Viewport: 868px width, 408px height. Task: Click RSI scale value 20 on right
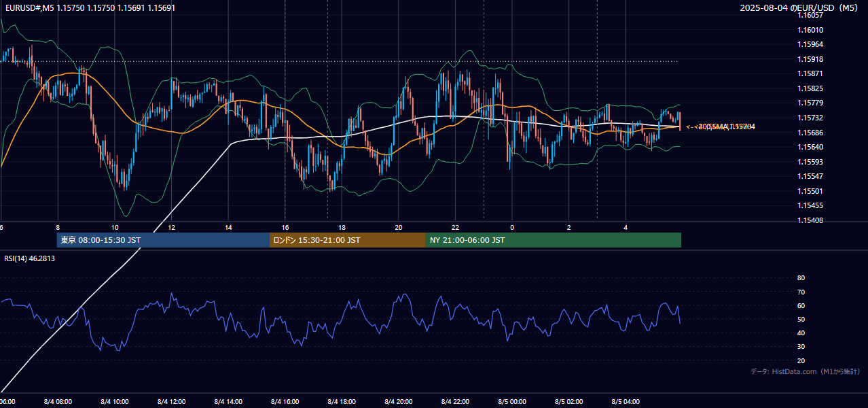point(801,360)
